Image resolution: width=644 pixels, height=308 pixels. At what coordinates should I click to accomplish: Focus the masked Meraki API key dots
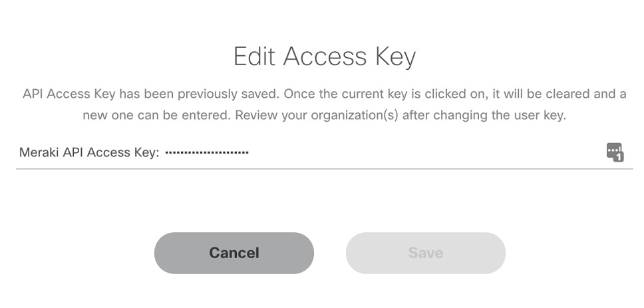point(207,153)
